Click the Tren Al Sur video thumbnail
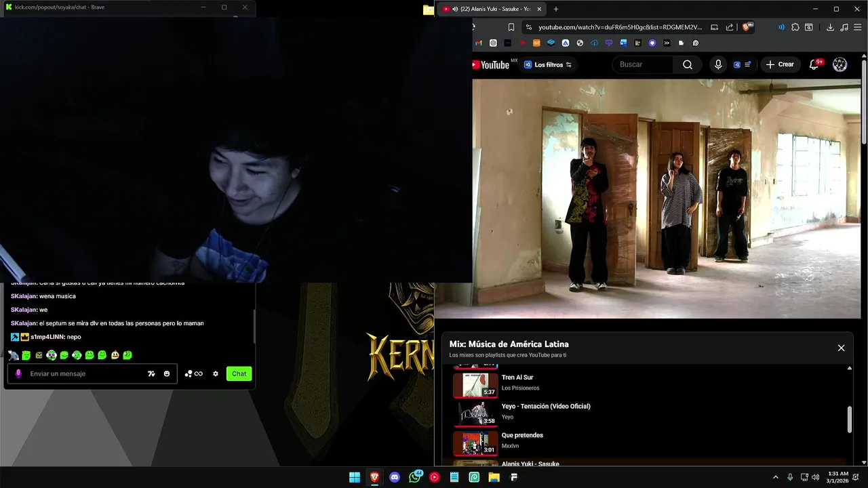This screenshot has height=488, width=868. 475,384
